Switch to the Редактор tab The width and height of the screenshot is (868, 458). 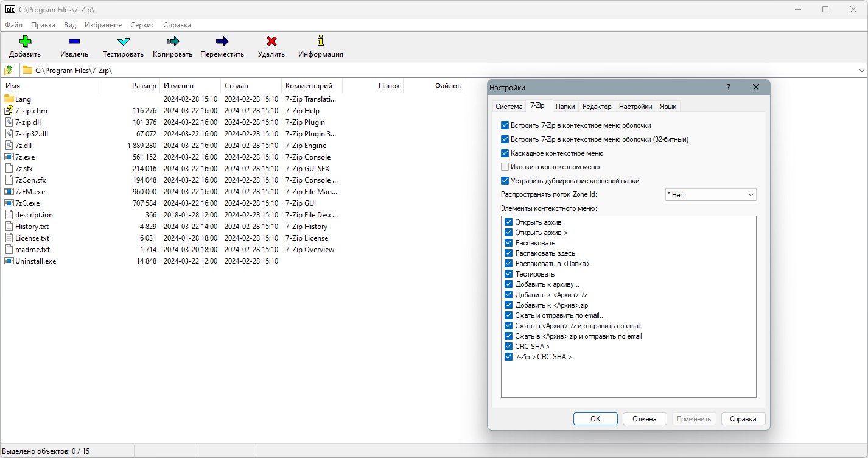click(597, 107)
